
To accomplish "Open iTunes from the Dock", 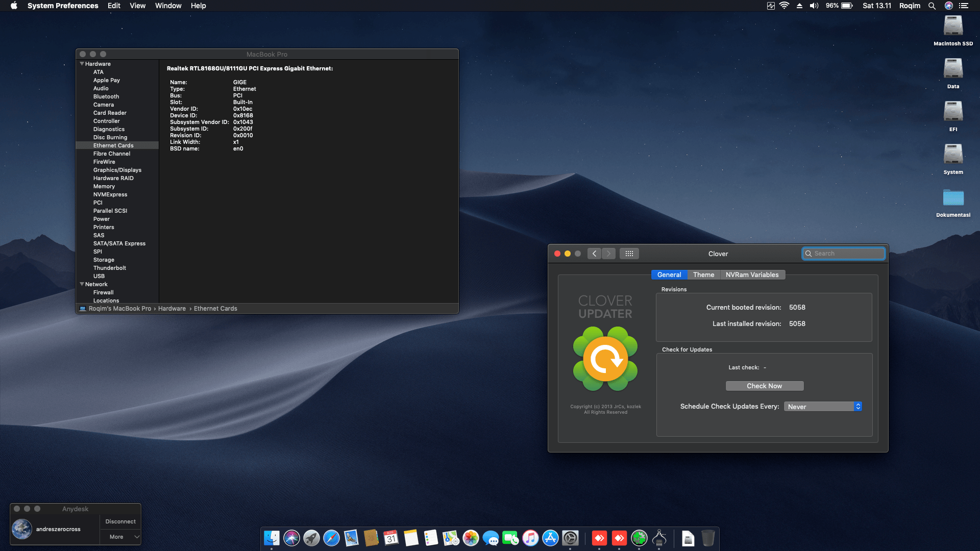I will [x=530, y=538].
